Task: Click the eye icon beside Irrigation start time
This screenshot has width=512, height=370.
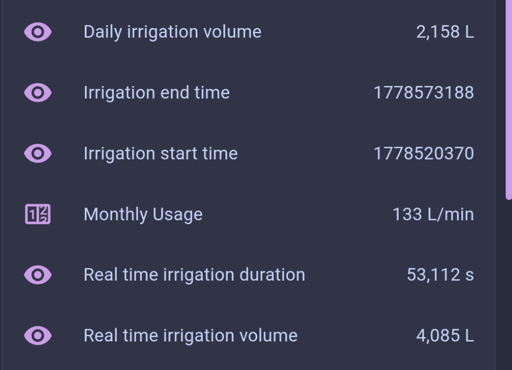Action: (38, 153)
